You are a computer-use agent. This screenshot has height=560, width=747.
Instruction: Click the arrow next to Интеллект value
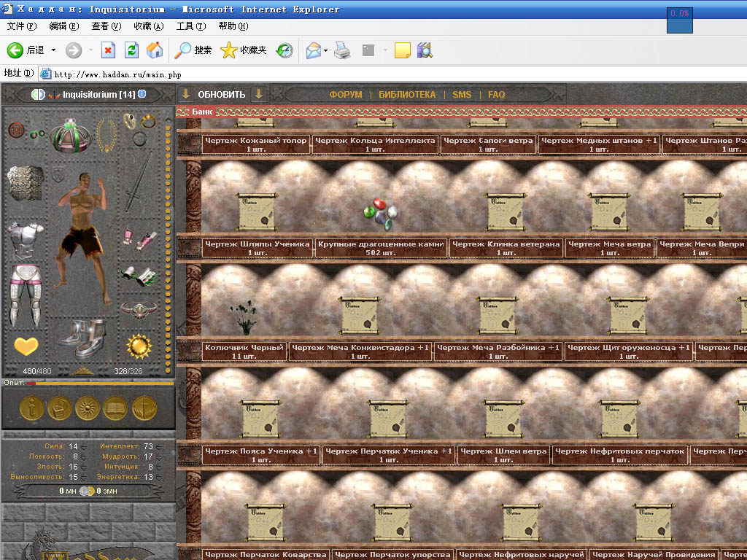158,447
